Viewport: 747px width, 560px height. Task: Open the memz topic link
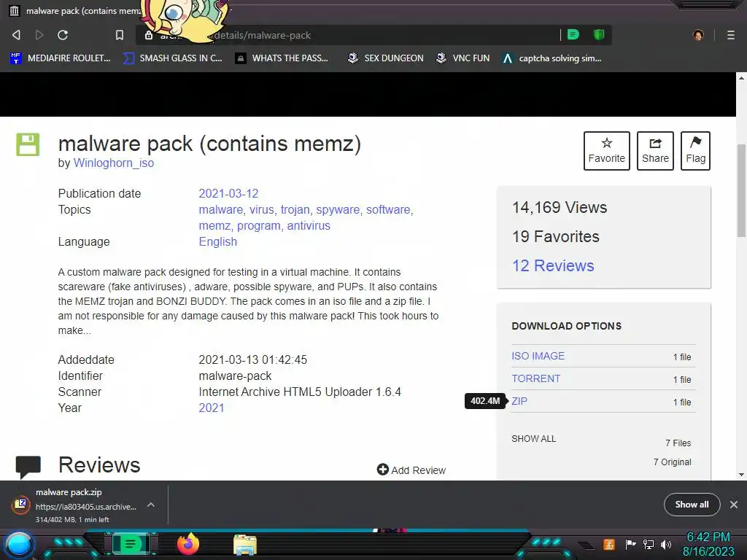[x=214, y=226]
